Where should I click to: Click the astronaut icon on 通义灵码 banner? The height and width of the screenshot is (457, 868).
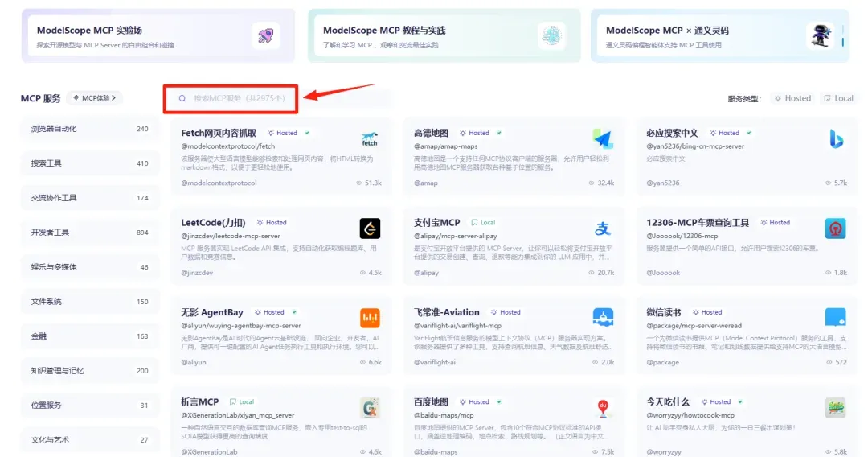[821, 36]
